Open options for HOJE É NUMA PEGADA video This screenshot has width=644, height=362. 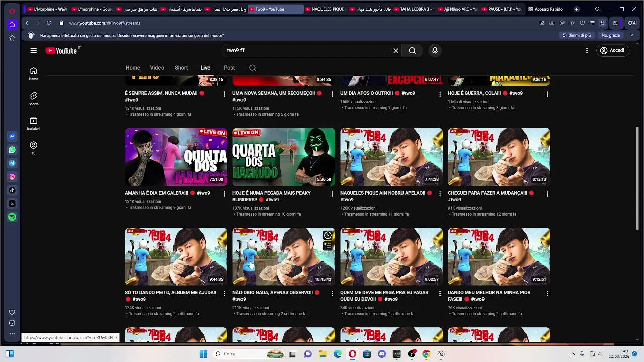tap(332, 194)
